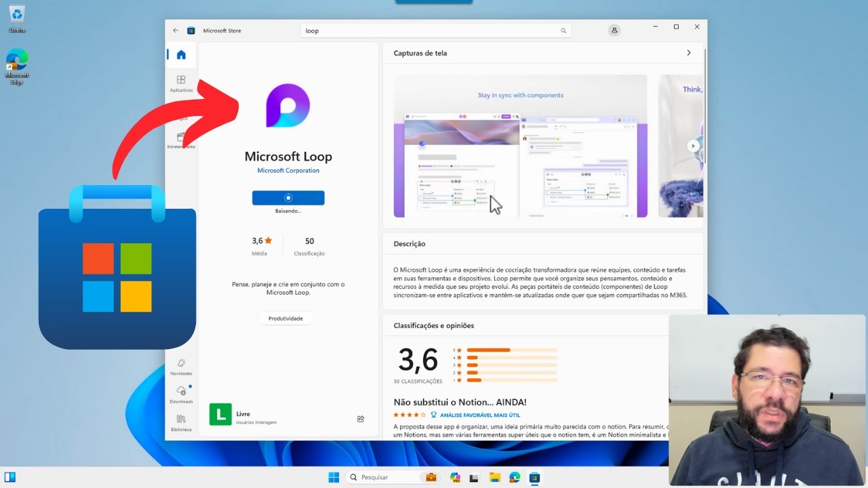The width and height of the screenshot is (868, 488).
Task: Open the Aplicativos section in sidebar
Action: click(x=181, y=83)
